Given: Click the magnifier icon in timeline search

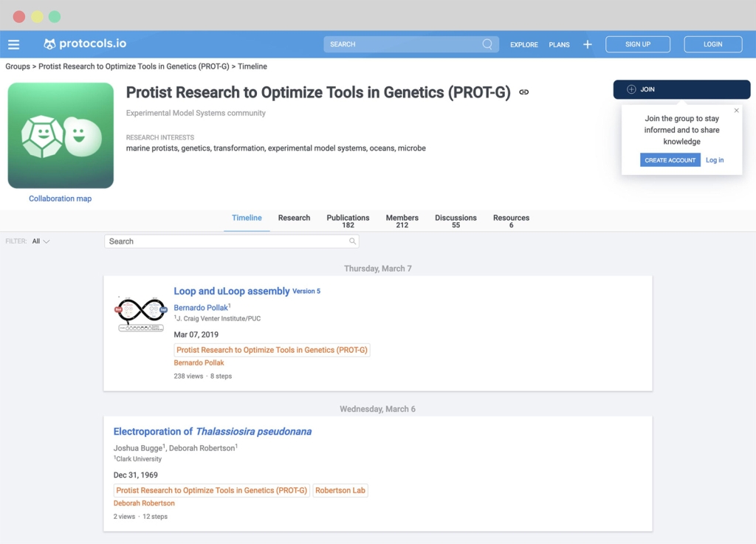Looking at the screenshot, I should click(352, 241).
